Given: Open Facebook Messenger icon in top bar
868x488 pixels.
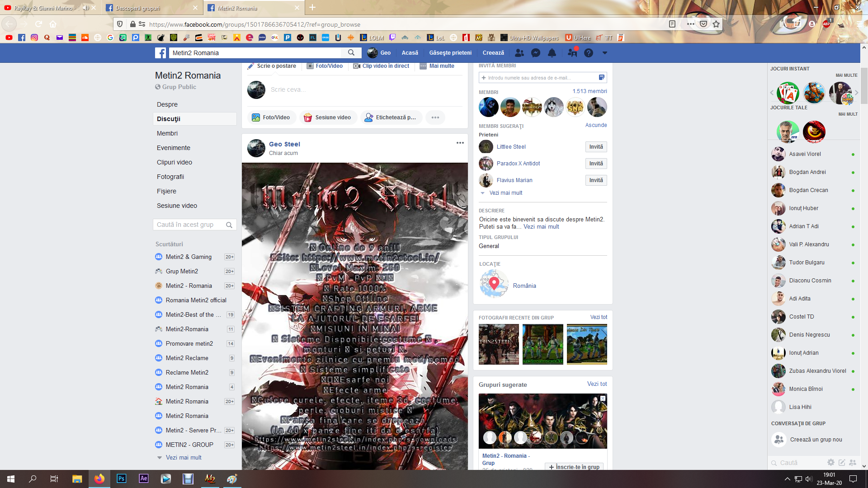Looking at the screenshot, I should pyautogui.click(x=536, y=53).
